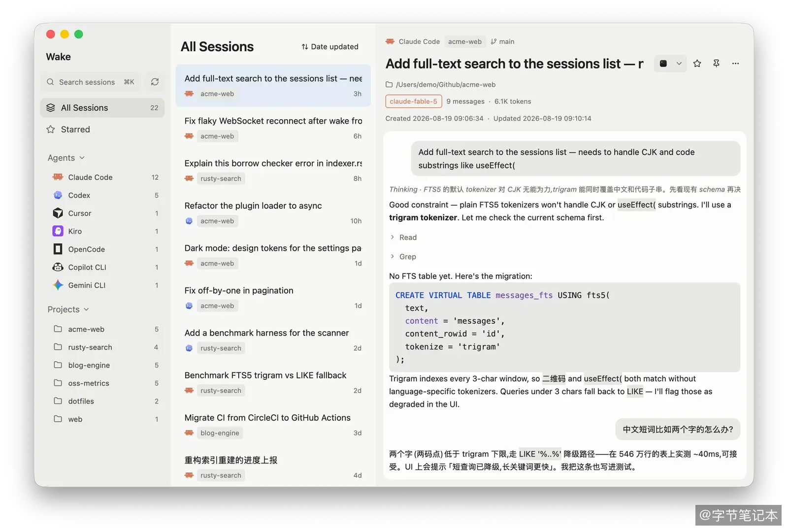Click the user message 中文短词比如两个字的怎么办?
The height and width of the screenshot is (532, 788).
pyautogui.click(x=678, y=429)
